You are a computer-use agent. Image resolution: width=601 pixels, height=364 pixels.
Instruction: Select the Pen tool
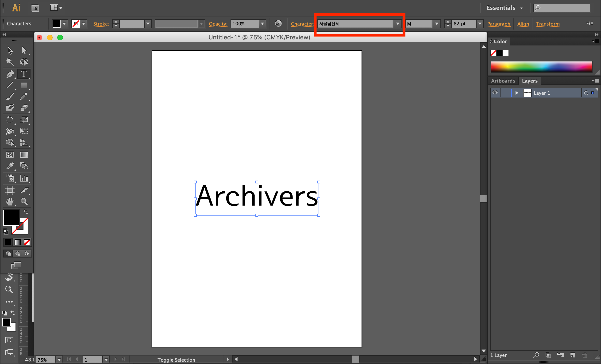coord(10,74)
